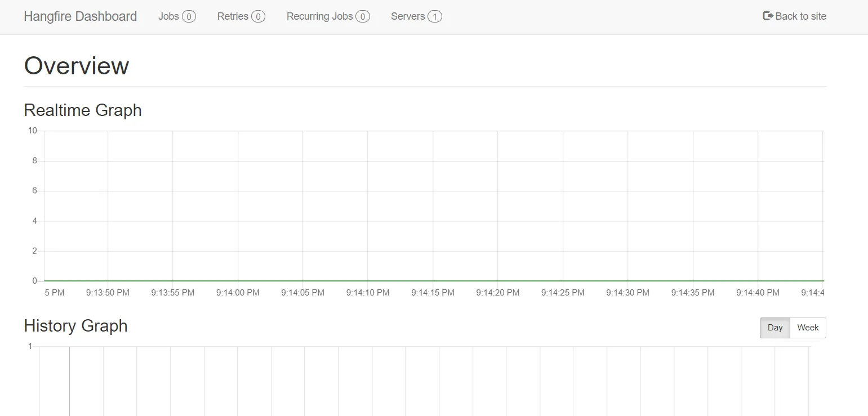The width and height of the screenshot is (868, 416).
Task: Open the Jobs menu item
Action: 177,16
